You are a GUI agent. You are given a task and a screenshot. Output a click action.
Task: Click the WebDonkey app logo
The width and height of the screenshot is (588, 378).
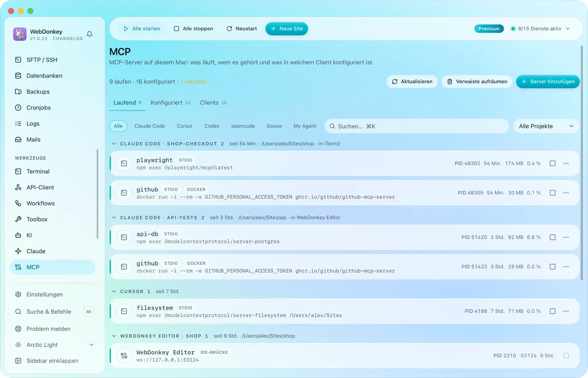tap(20, 34)
